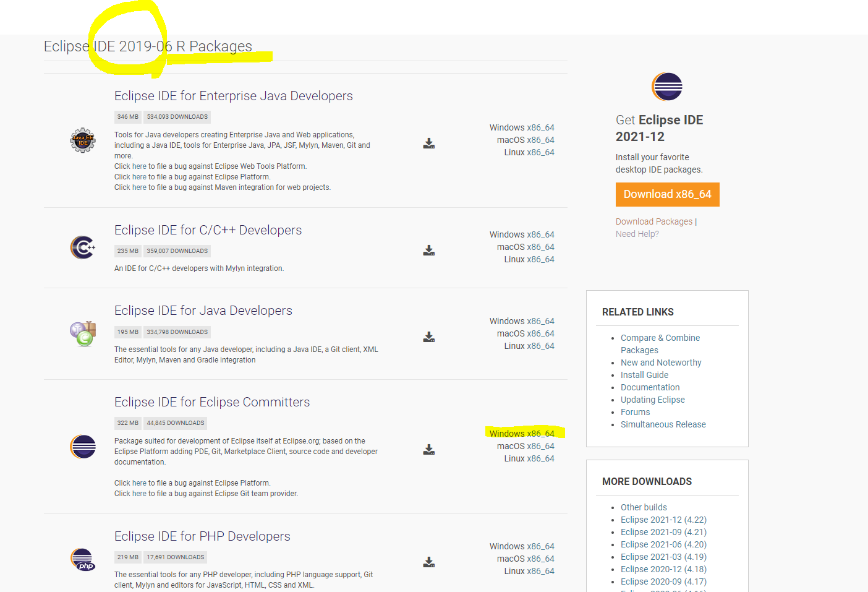Open the Eclipse 2020-09 (4.17) link
The width and height of the screenshot is (868, 592).
point(663,581)
